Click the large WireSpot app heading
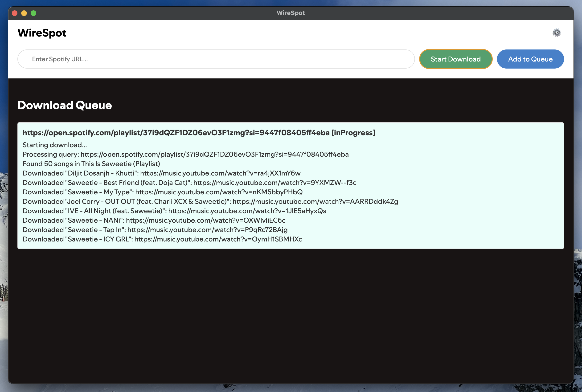The height and width of the screenshot is (392, 582). pyautogui.click(x=42, y=33)
